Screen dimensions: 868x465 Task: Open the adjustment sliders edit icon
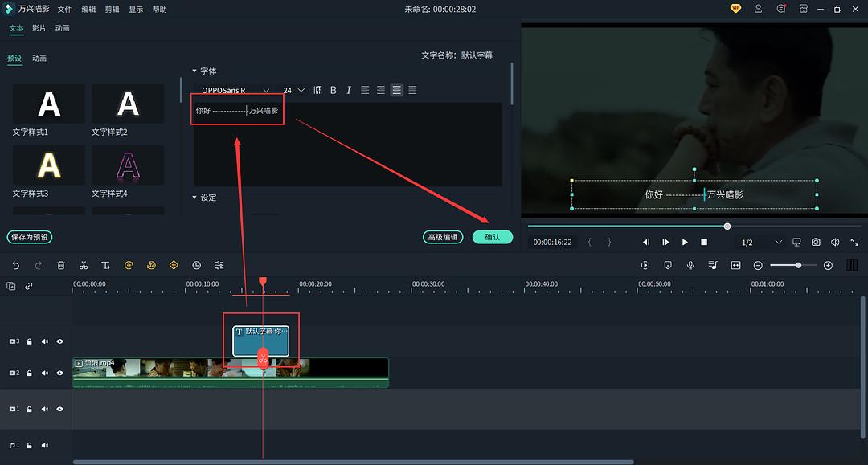click(x=219, y=265)
